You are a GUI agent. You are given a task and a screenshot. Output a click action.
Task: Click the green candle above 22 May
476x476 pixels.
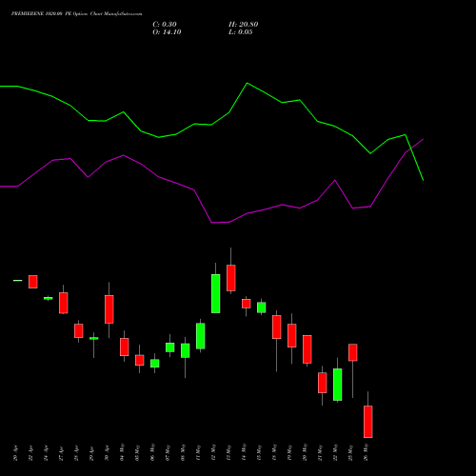[x=338, y=385]
